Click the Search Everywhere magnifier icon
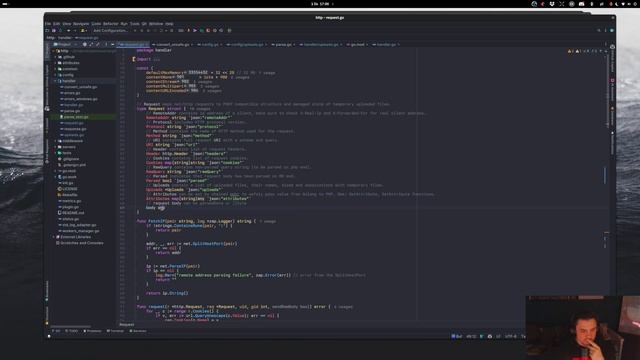This screenshot has width=640, height=360. tap(599, 31)
